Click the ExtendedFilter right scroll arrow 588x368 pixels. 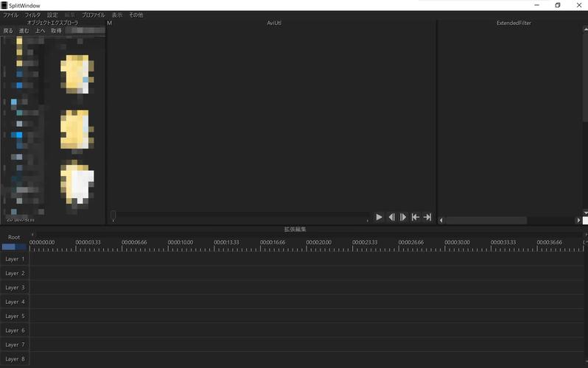coord(578,220)
